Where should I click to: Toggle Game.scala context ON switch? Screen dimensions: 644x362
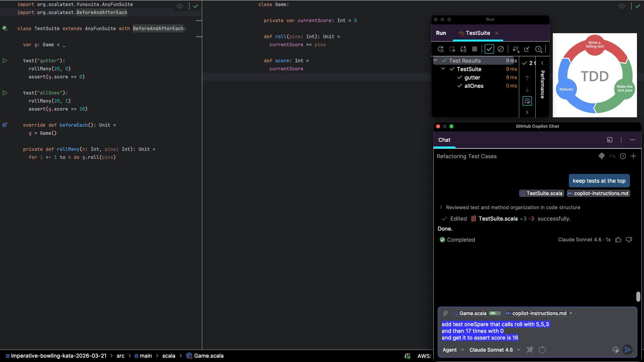pyautogui.click(x=495, y=313)
